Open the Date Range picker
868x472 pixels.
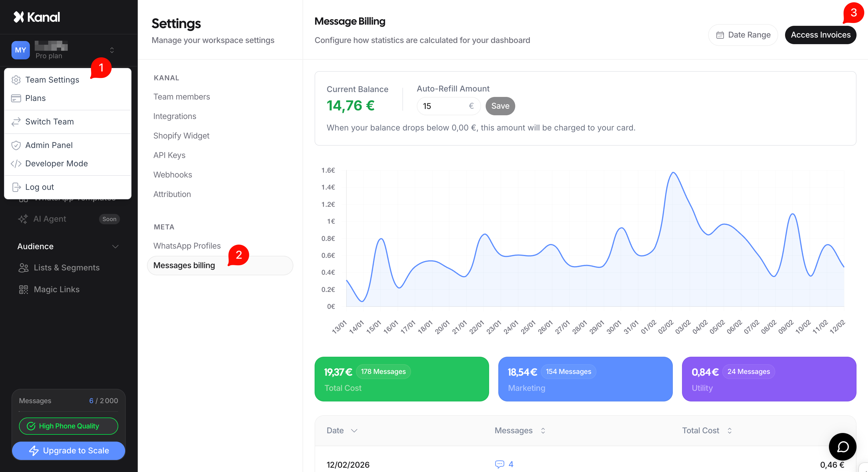coord(743,35)
